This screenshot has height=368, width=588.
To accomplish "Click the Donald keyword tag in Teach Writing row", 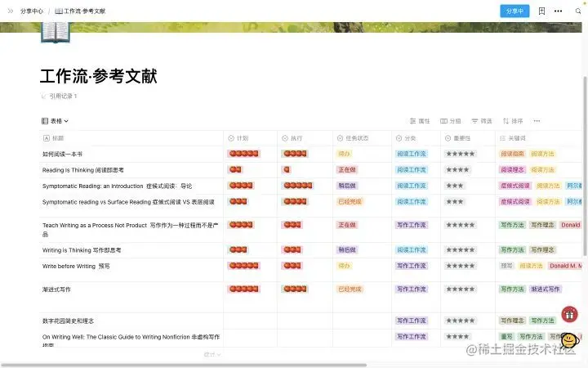I will point(570,225).
